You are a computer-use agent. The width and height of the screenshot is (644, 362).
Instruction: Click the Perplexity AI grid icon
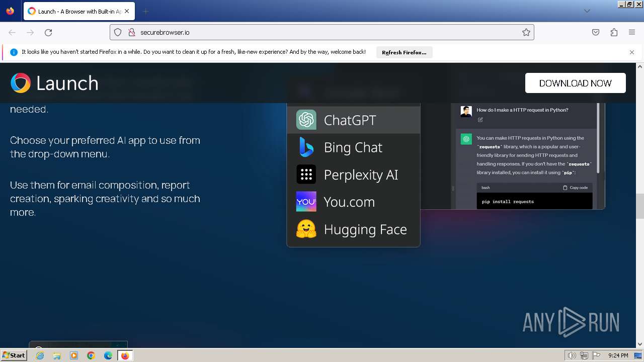click(306, 174)
